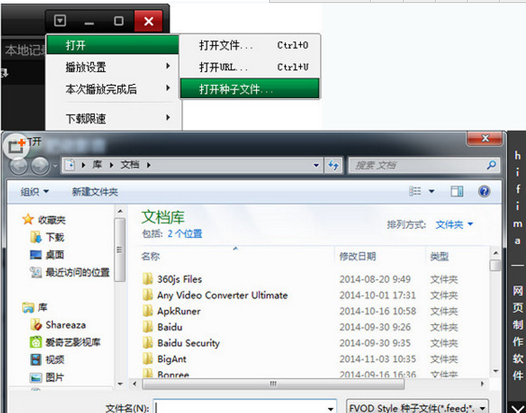Click the file list horizontal scrollbar thumb
The image size is (526, 413).
point(273,383)
